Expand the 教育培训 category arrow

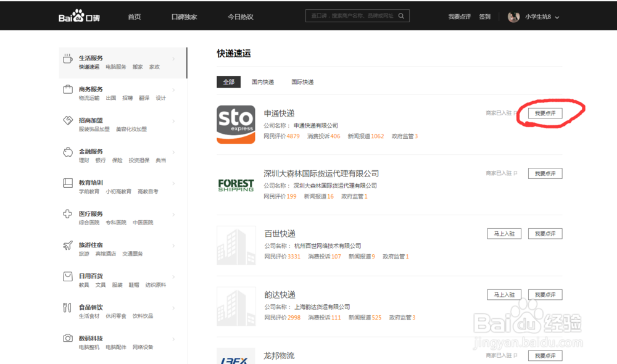(173, 183)
